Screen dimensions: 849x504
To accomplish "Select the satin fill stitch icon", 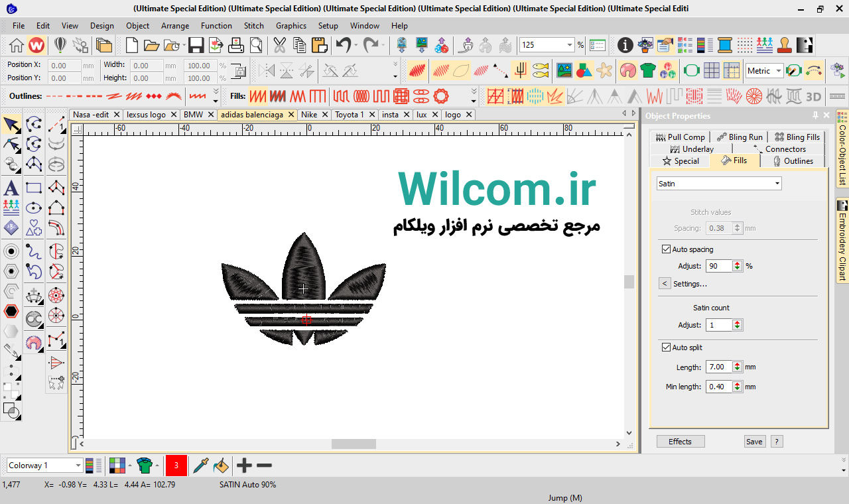I will point(258,96).
